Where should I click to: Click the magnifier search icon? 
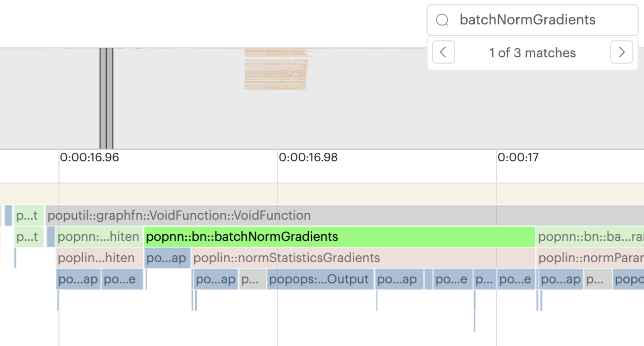pos(442,20)
